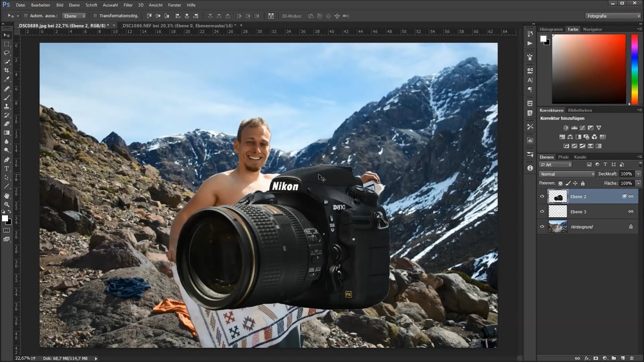Open the Deckkraft dropdown arrow
Screen dimensions: 644x362
coord(638,174)
